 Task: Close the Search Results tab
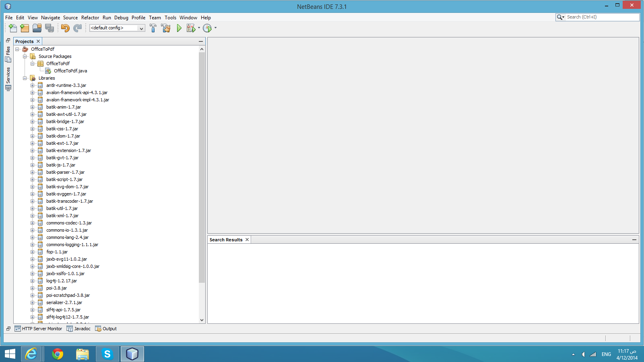tap(247, 240)
